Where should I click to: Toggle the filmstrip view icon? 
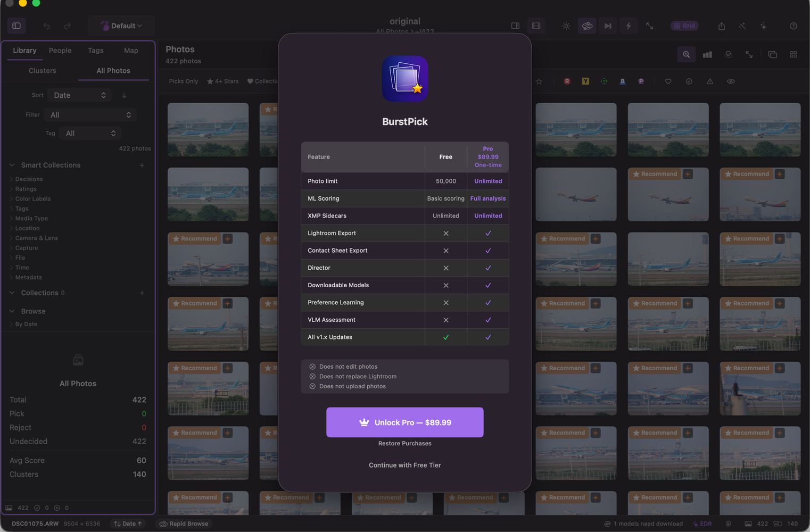[536, 26]
